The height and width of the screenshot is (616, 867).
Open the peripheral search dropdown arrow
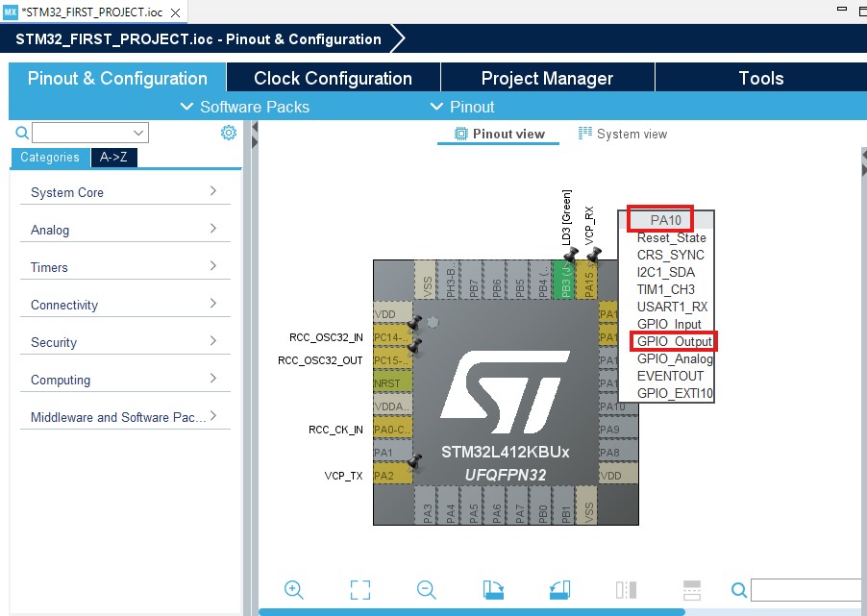[139, 133]
